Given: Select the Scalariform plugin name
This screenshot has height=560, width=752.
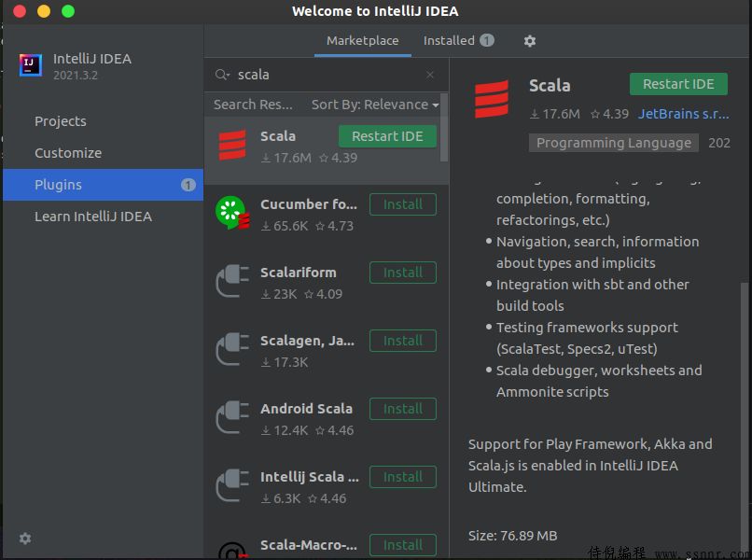Looking at the screenshot, I should [298, 273].
